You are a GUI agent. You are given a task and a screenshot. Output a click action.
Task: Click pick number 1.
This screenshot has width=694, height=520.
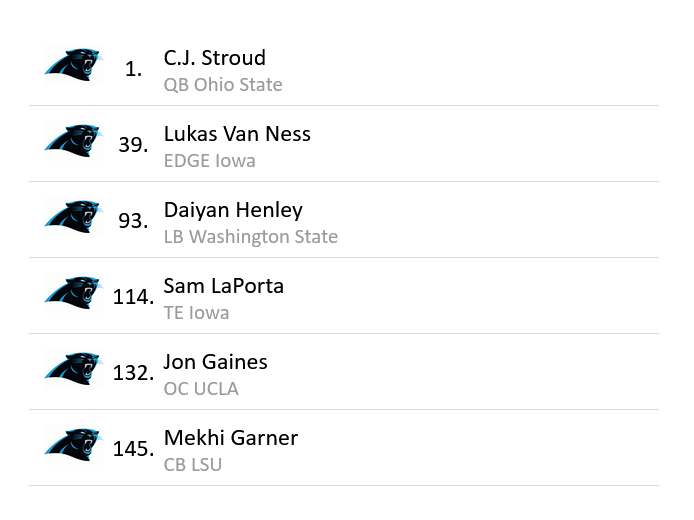coord(134,69)
